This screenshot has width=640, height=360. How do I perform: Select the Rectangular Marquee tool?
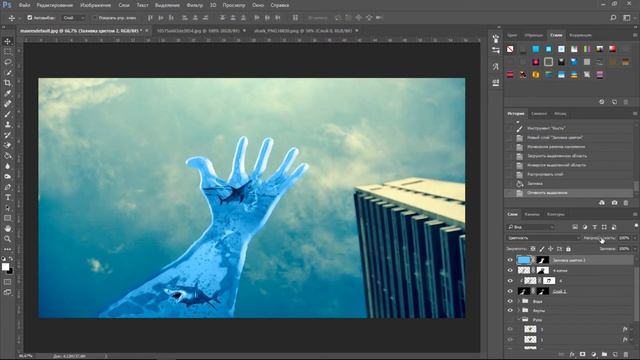click(x=8, y=52)
